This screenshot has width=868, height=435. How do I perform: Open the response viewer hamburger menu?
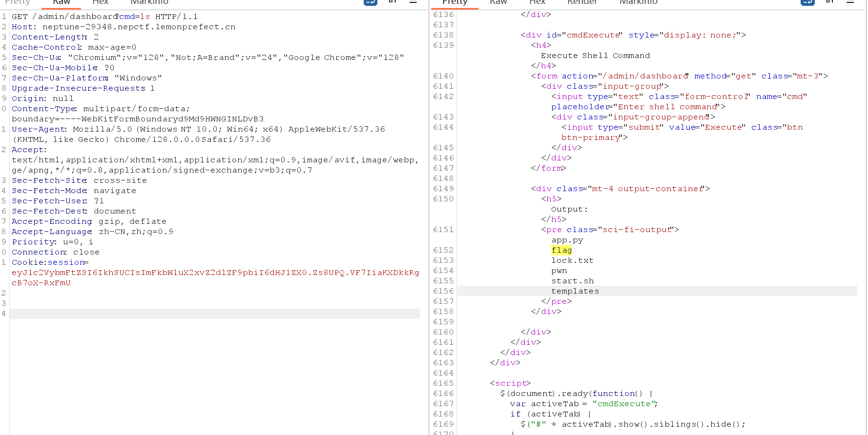click(850, 2)
